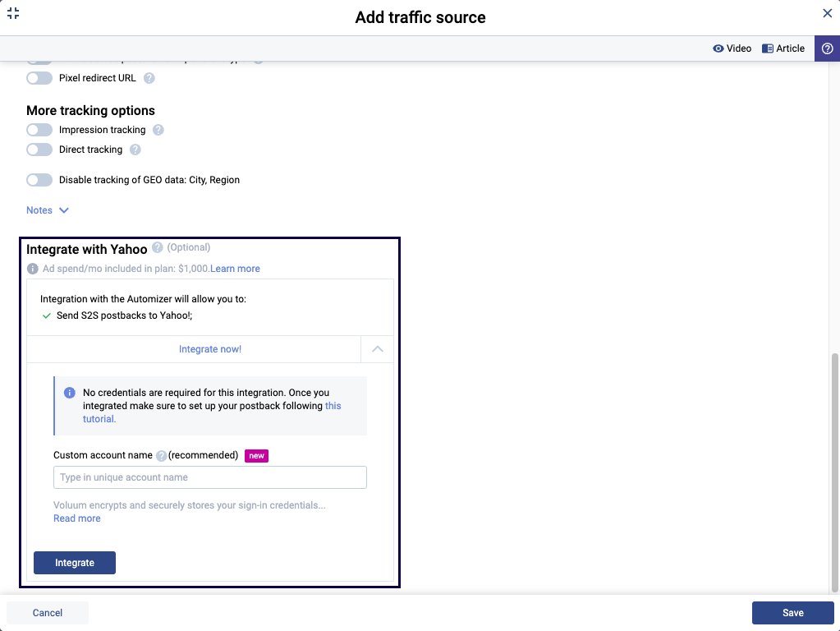Image resolution: width=840 pixels, height=631 pixels.
Task: Click the Custom account name input field
Action: (210, 477)
